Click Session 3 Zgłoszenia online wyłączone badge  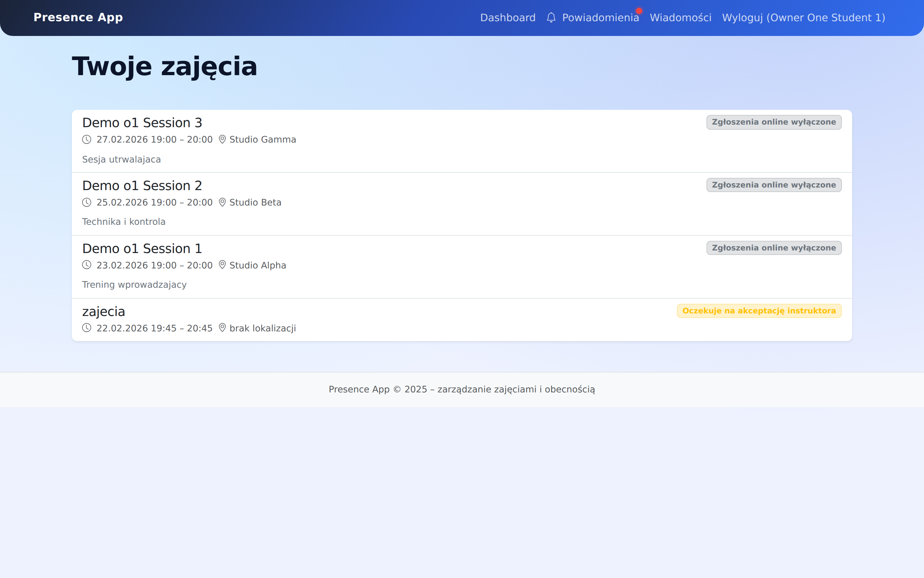point(774,122)
